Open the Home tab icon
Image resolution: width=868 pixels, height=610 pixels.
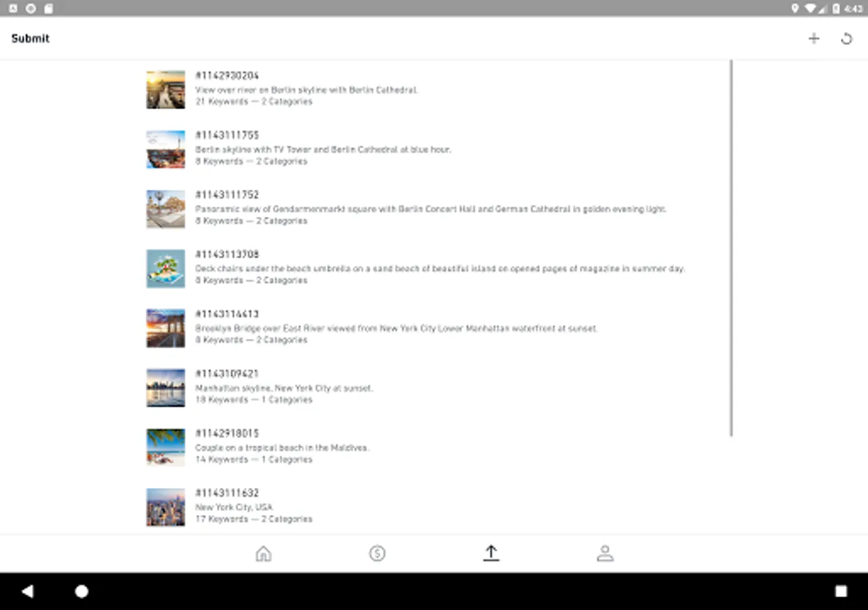pyautogui.click(x=263, y=554)
